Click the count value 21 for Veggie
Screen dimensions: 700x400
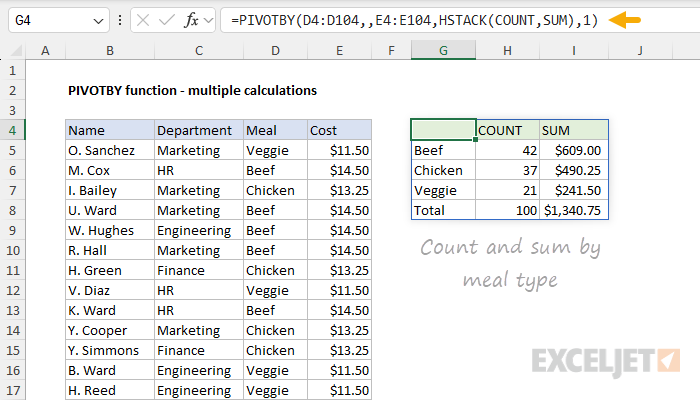[508, 191]
